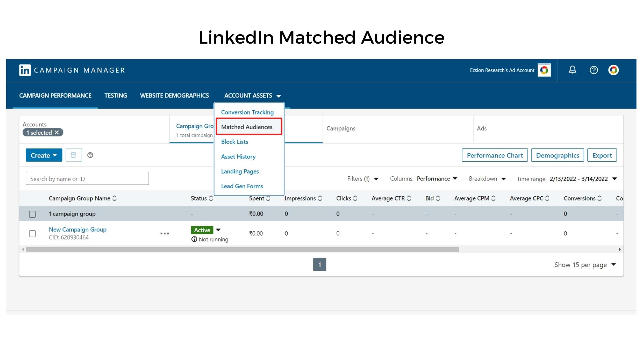Click the Search by name or ID field
The height and width of the screenshot is (364, 643).
[87, 178]
